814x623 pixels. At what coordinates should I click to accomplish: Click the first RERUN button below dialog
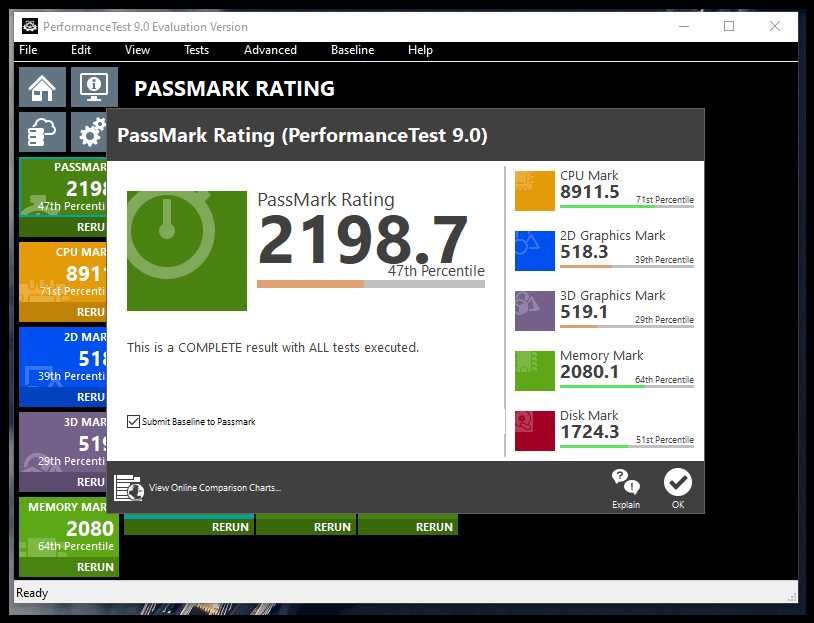point(189,527)
